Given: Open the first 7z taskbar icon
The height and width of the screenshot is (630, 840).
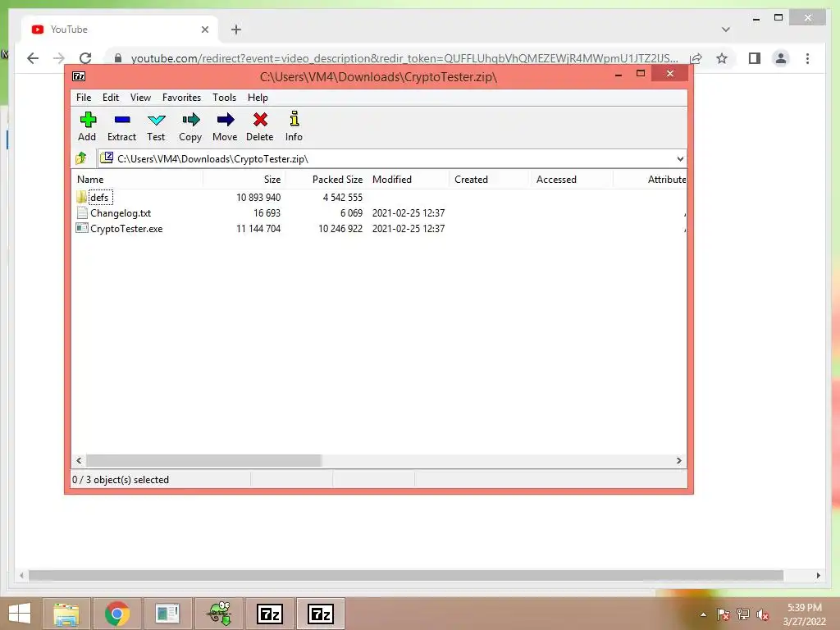Looking at the screenshot, I should coord(269,614).
